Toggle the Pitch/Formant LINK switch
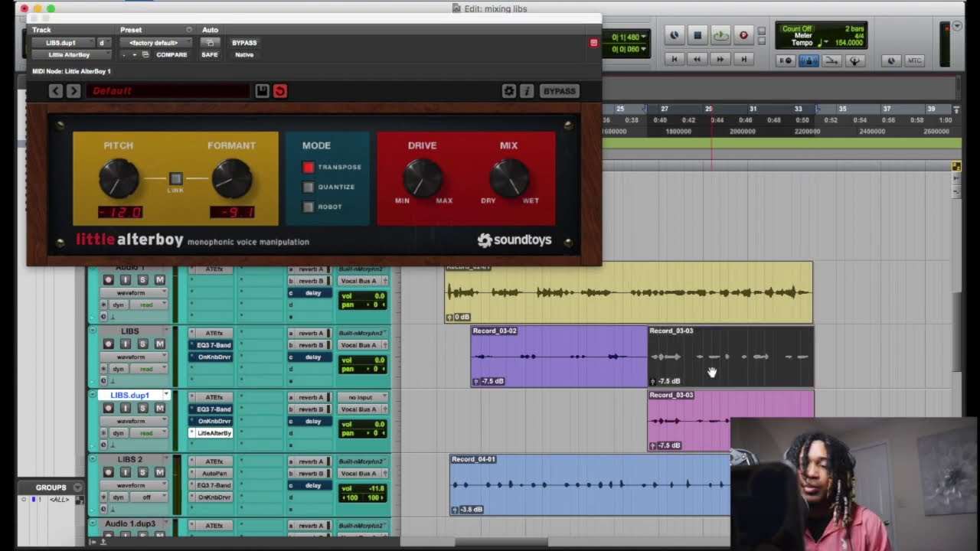Image resolution: width=980 pixels, height=551 pixels. coord(175,178)
